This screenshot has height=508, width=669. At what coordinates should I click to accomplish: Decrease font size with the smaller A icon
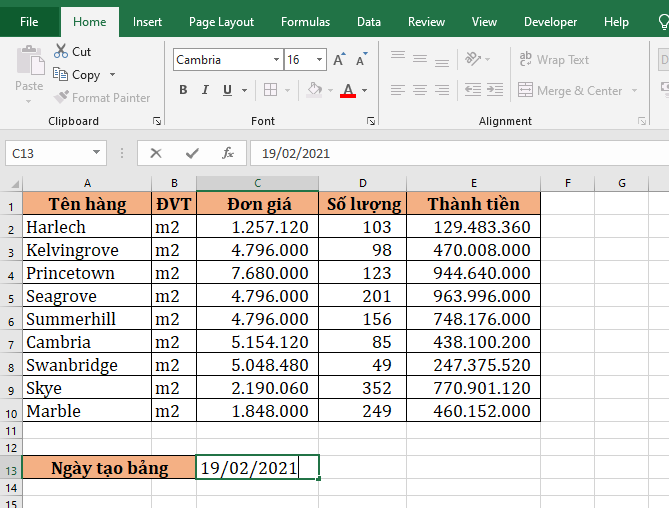359,60
